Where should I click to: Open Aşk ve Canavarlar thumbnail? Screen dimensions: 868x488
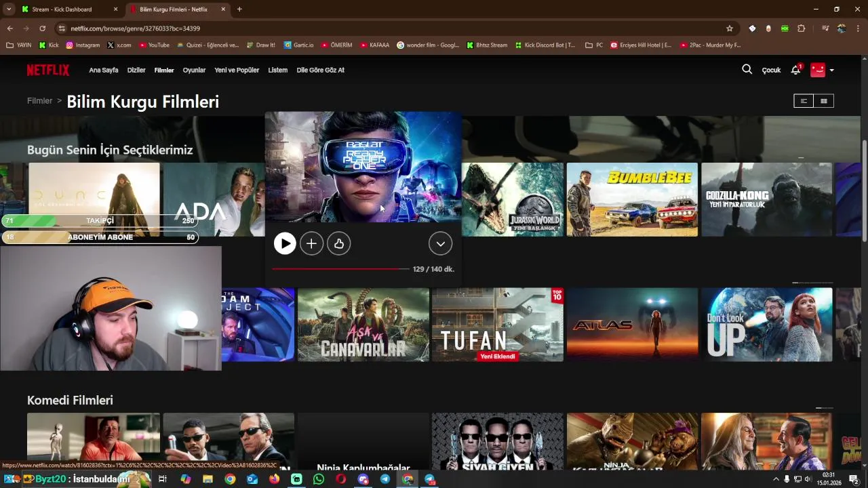(363, 325)
